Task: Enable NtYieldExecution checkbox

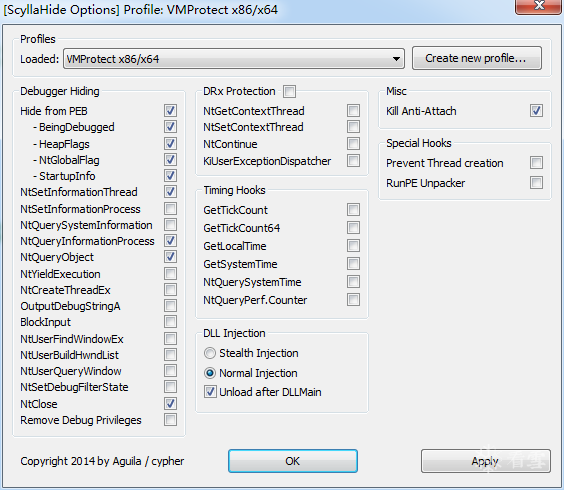Action: click(170, 273)
